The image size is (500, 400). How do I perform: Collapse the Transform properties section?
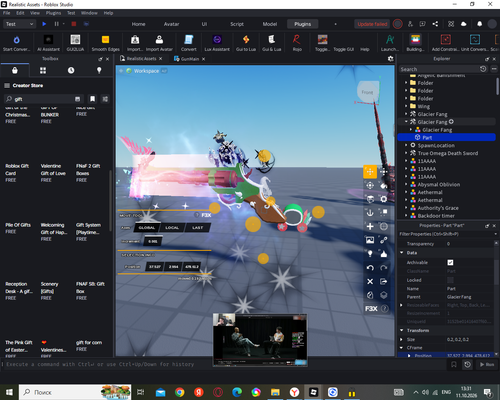coord(401,330)
